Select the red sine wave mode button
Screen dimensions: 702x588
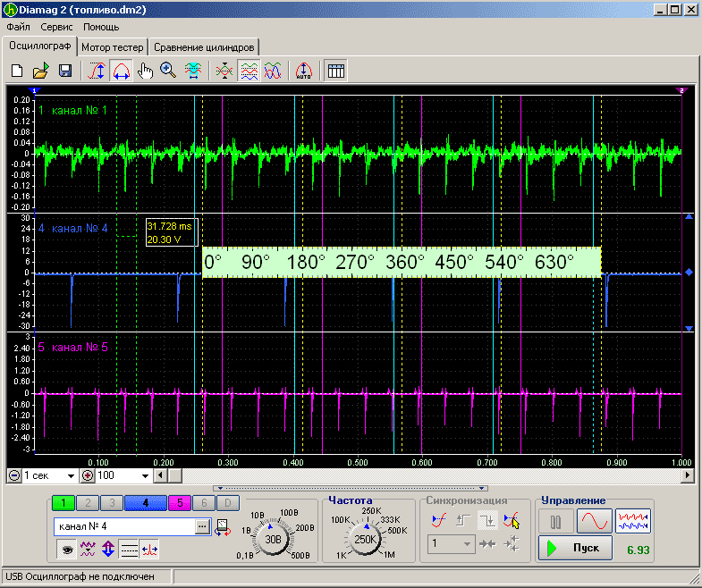[595, 521]
